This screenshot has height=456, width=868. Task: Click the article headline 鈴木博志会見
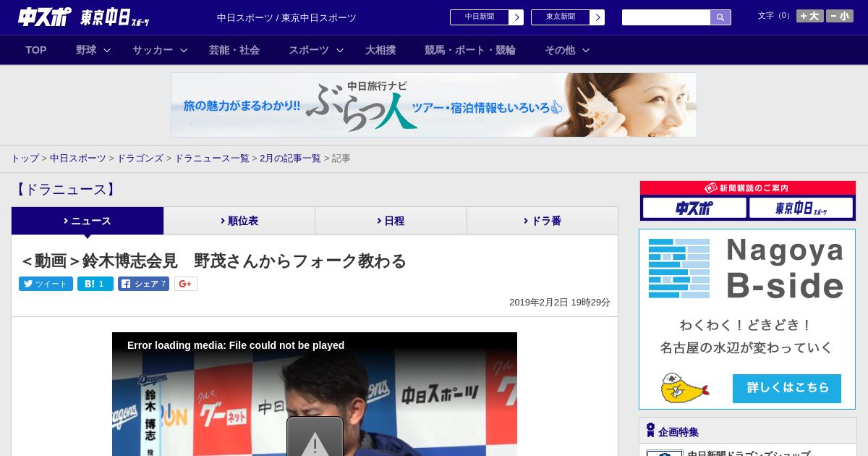tap(213, 261)
